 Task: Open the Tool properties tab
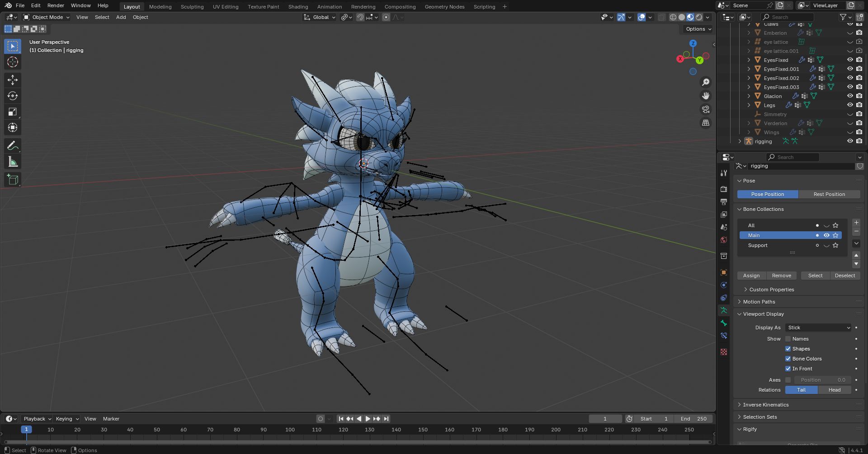pyautogui.click(x=724, y=173)
